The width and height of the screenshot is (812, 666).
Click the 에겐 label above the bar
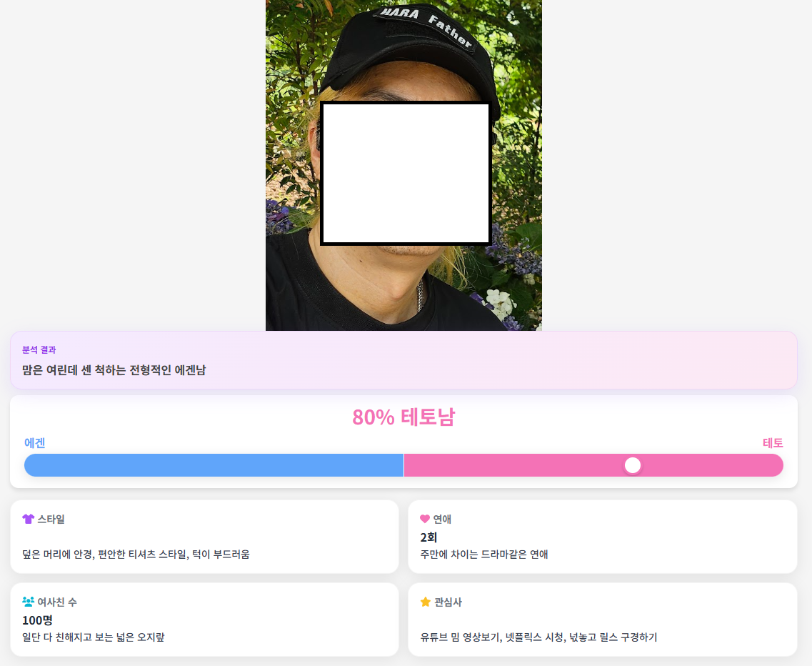35,443
